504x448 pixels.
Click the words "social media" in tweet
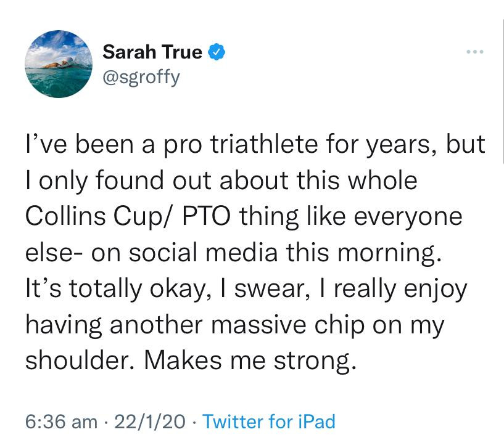tap(204, 252)
